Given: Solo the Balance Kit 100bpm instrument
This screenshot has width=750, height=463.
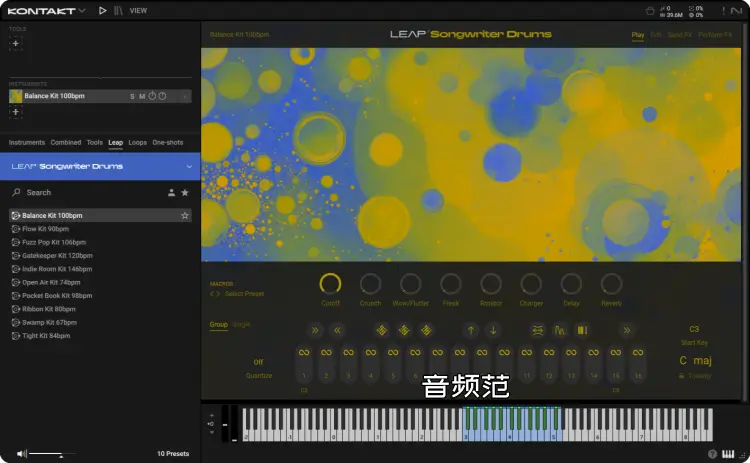Looking at the screenshot, I should coord(132,96).
